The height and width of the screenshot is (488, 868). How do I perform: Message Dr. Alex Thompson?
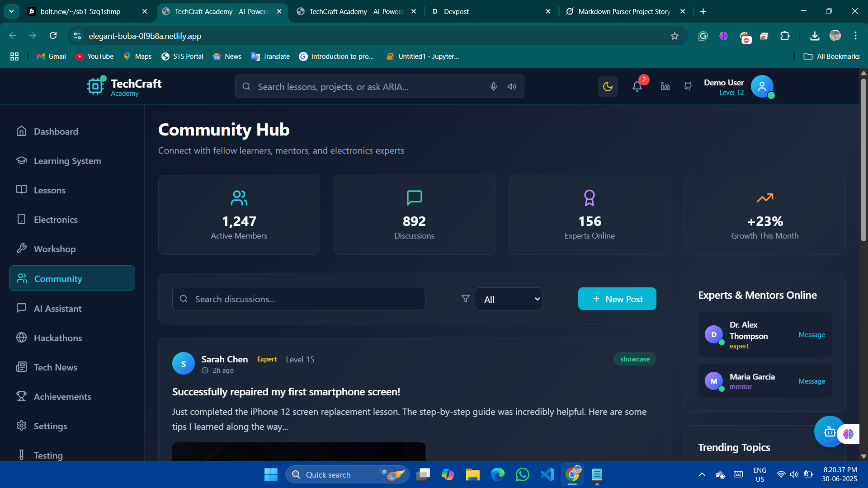pyautogui.click(x=811, y=335)
